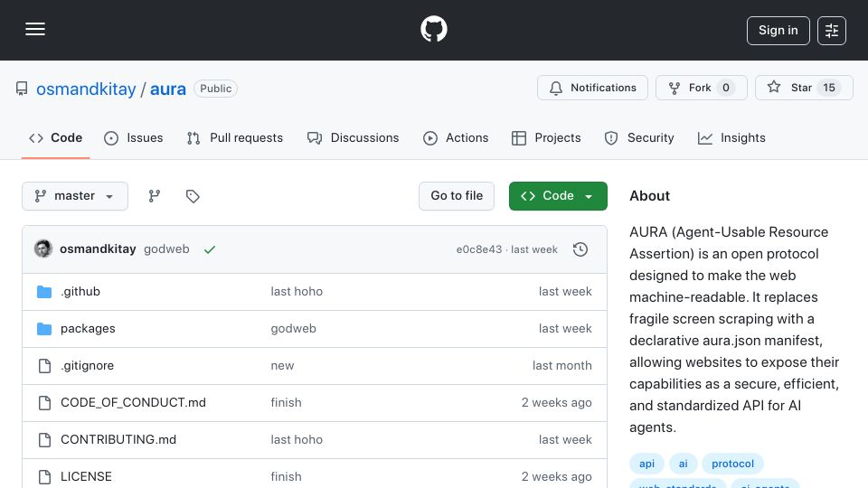Screen dimensions: 868x488
Task: Open the Pull requests tab
Action: pyautogui.click(x=235, y=137)
